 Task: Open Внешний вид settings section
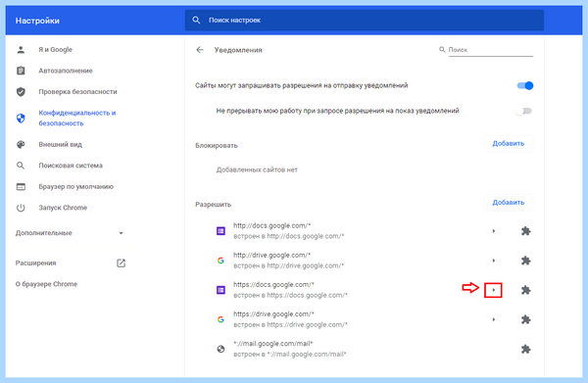pos(60,144)
